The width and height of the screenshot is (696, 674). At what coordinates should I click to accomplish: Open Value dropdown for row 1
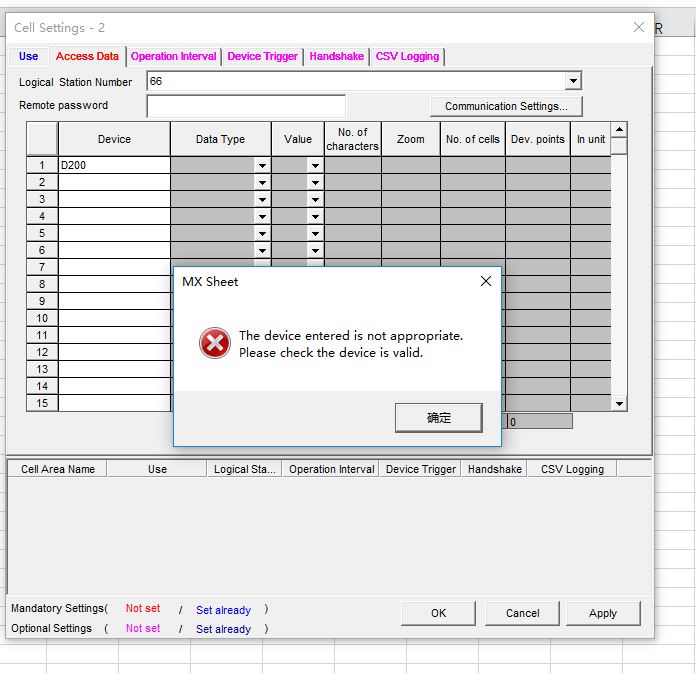click(315, 166)
